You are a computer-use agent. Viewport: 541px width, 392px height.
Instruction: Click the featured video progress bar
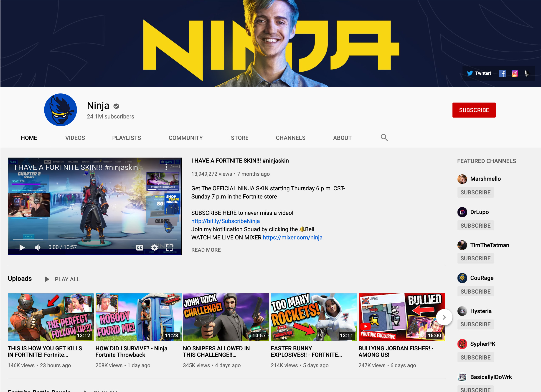94,239
